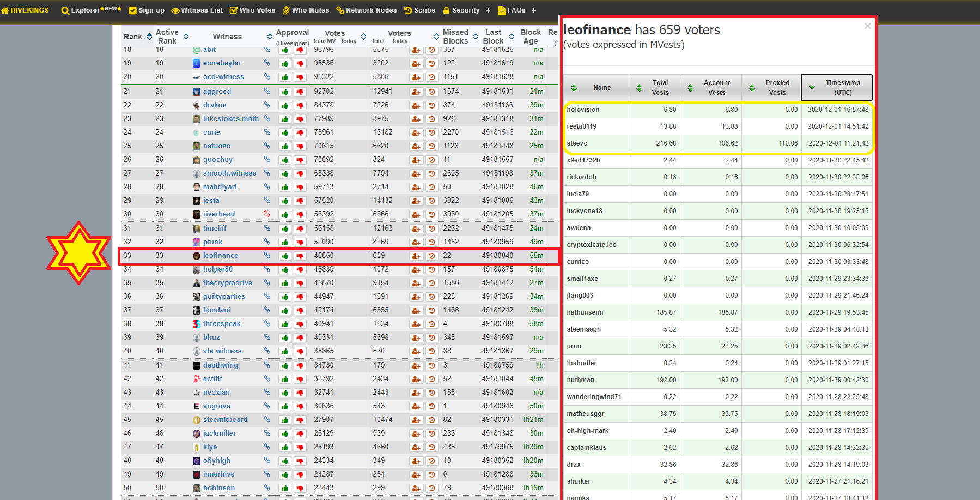Screen dimensions: 980x500
Task: Click thumbs-down icon for thecryptodrive
Action: click(x=300, y=283)
